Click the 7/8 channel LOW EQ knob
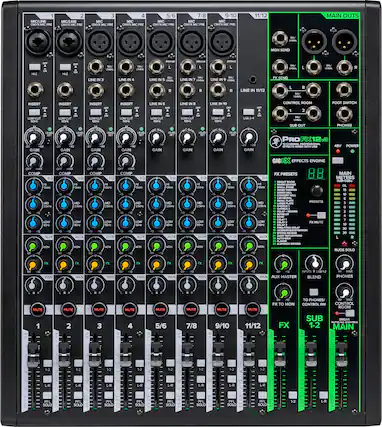Image resolution: width=382 pixels, height=427 pixels. [x=186, y=222]
